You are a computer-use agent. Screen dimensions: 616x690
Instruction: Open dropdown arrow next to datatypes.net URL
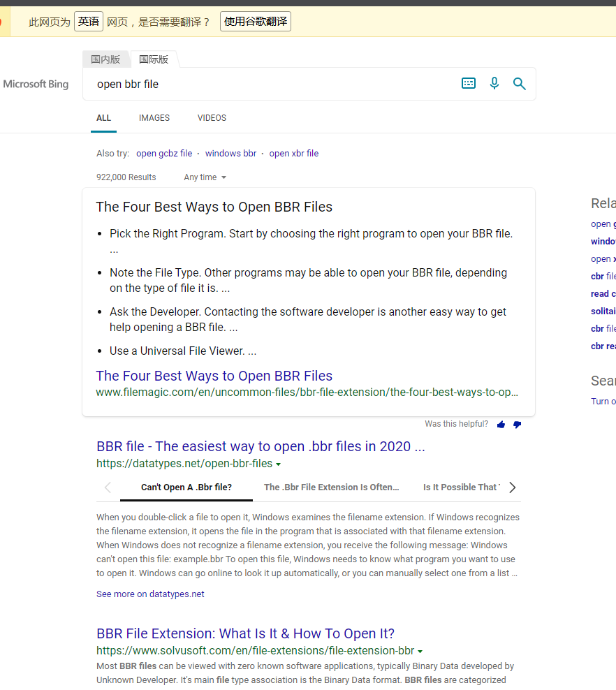279,464
